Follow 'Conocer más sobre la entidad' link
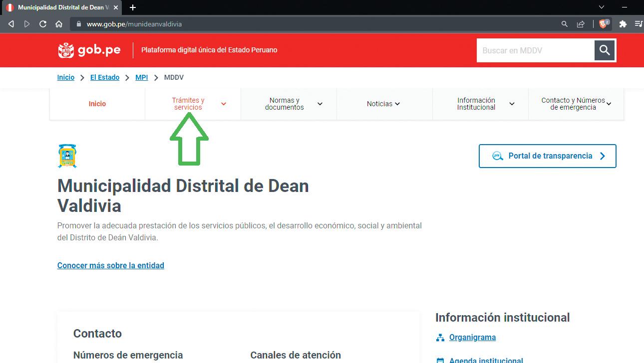This screenshot has width=644, height=363. (111, 265)
